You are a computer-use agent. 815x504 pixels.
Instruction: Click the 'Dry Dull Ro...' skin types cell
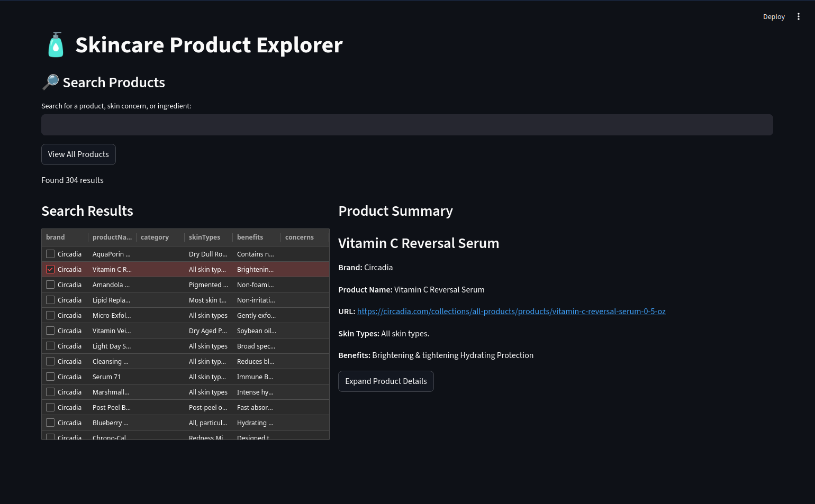point(209,254)
